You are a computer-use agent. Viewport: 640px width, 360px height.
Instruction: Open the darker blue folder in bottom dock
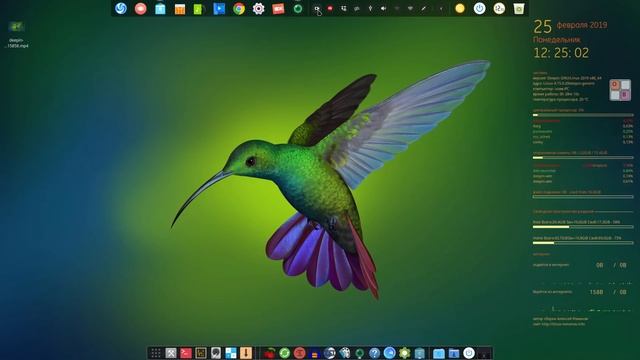tap(454, 353)
